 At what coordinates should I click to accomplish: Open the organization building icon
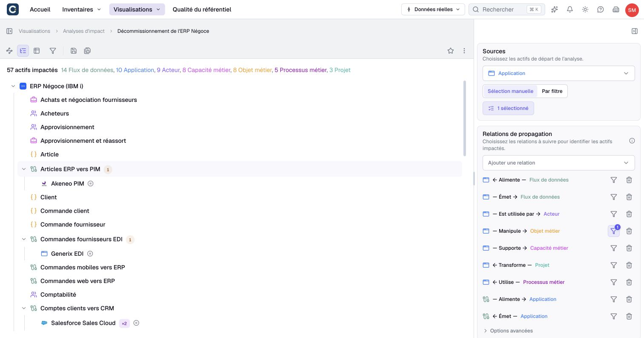pyautogui.click(x=616, y=9)
